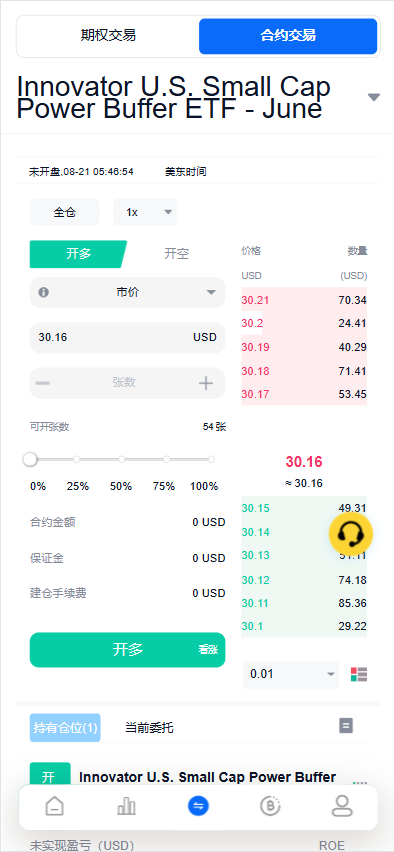This screenshot has width=394, height=852.
Task: Select the 开多 long tab
Action: point(78,254)
